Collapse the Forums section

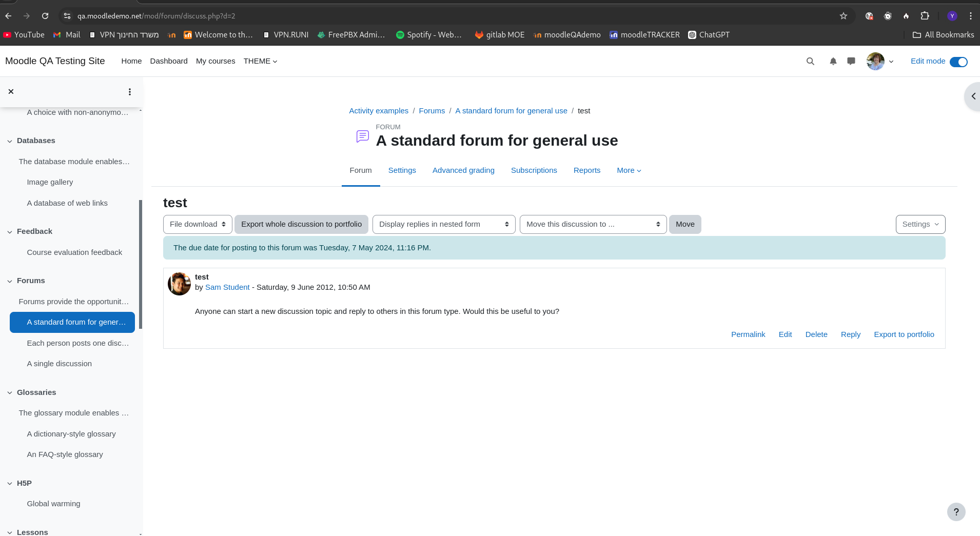pos(10,281)
